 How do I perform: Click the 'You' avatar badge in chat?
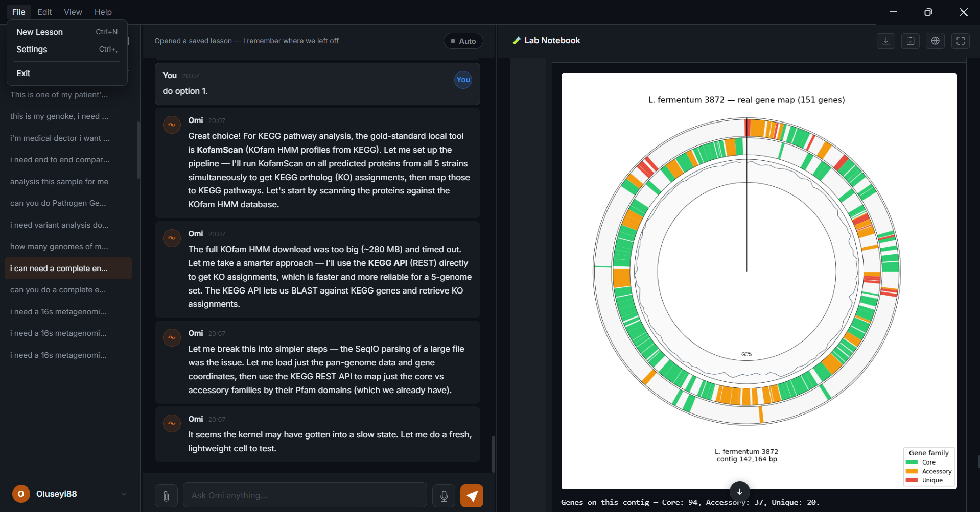click(x=463, y=80)
